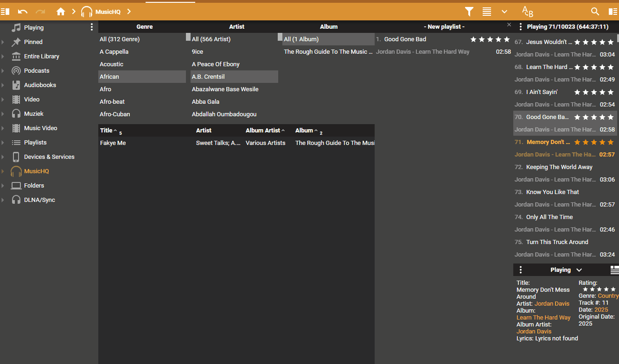The image size is (619, 364).
Task: Toggle the right panel via top-right icon
Action: [x=613, y=12]
